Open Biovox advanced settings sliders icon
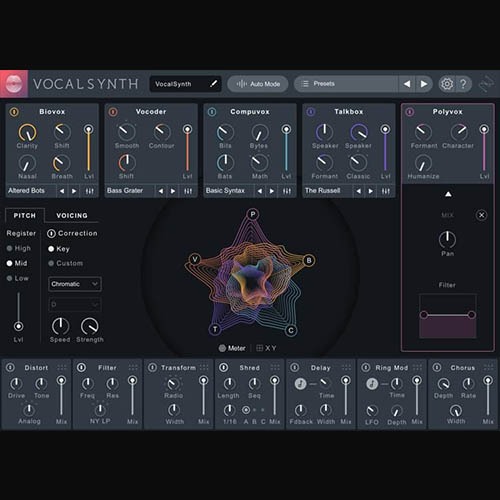 click(x=89, y=191)
